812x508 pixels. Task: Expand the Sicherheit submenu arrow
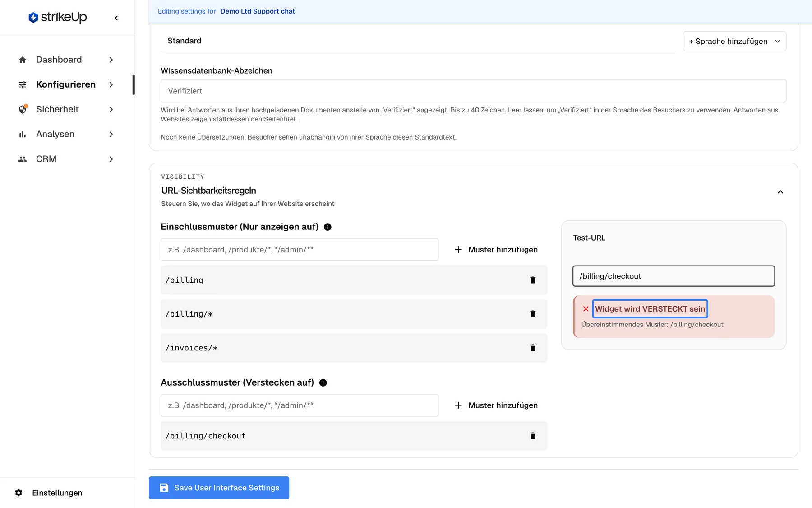click(x=111, y=110)
